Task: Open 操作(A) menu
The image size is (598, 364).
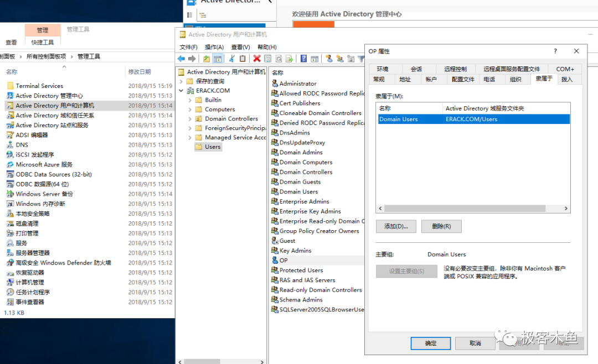Action: point(214,47)
